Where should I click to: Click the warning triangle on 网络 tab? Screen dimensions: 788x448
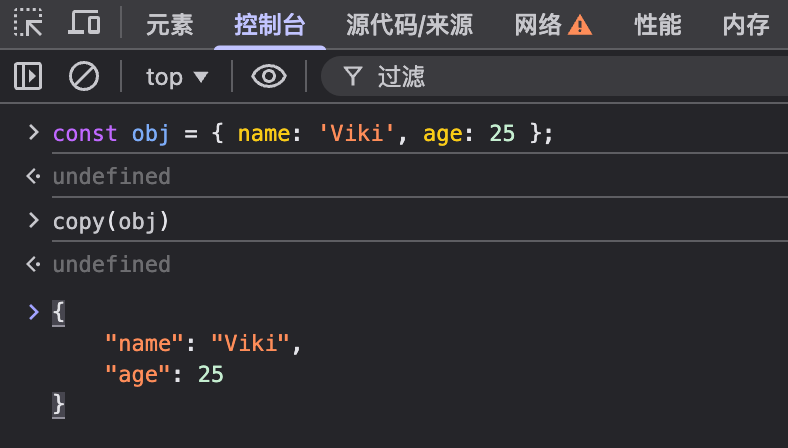tap(580, 25)
